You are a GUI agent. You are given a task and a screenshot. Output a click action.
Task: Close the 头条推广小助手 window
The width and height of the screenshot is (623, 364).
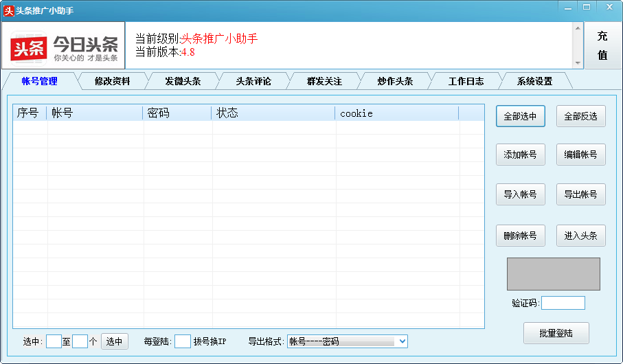tap(609, 8)
